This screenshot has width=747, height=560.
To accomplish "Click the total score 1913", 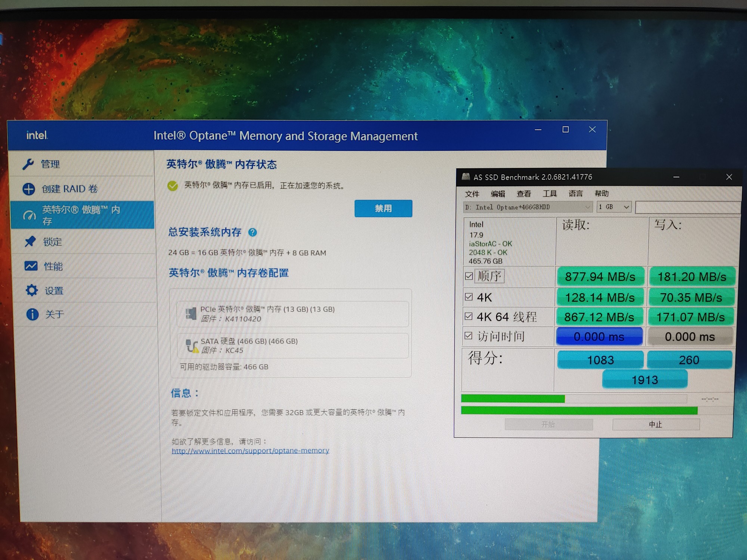I will (645, 380).
